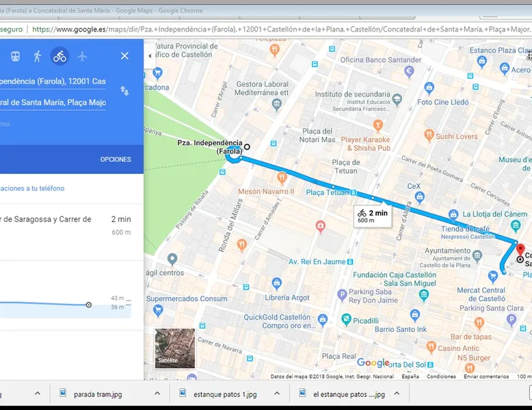Click the Estanco Plaza Clavé shop marker
The width and height of the screenshot is (532, 410).
point(481,62)
